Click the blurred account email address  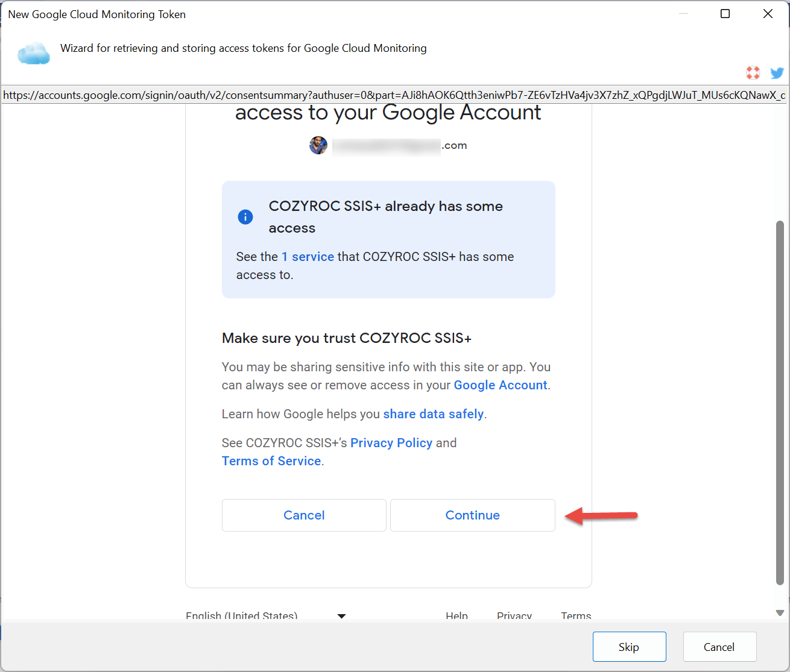(400, 146)
